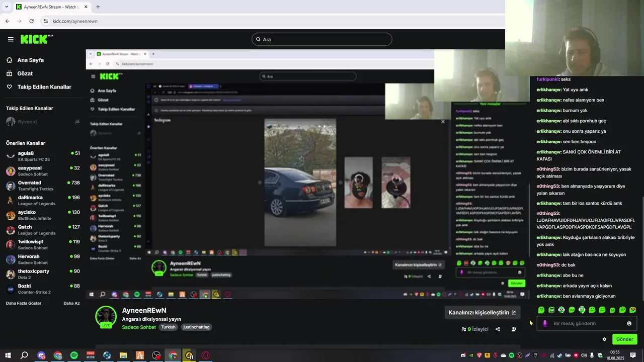Expand list with Daha Fazla Göster
The image size is (644, 362).
[x=24, y=303]
